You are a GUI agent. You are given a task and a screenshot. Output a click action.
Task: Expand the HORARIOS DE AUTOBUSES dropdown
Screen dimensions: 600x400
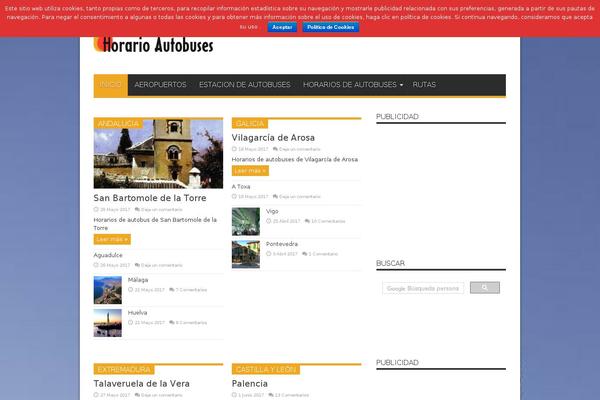point(353,85)
